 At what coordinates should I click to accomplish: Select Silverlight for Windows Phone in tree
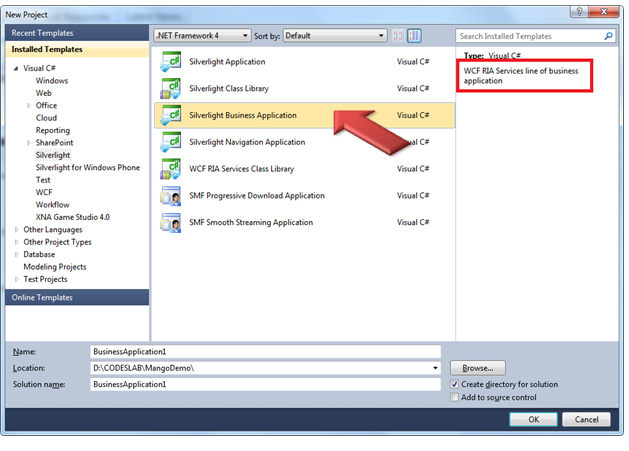87,167
